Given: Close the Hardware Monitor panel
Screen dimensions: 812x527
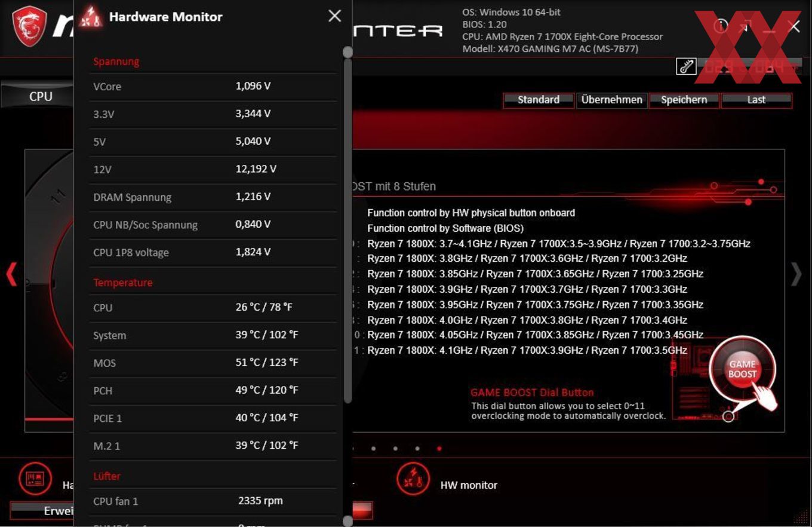Looking at the screenshot, I should 335,16.
